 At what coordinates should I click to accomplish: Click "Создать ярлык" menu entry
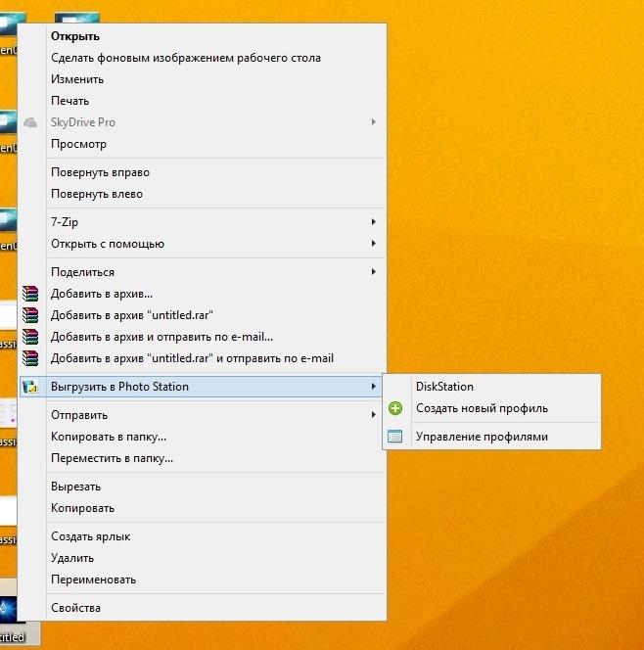(90, 536)
